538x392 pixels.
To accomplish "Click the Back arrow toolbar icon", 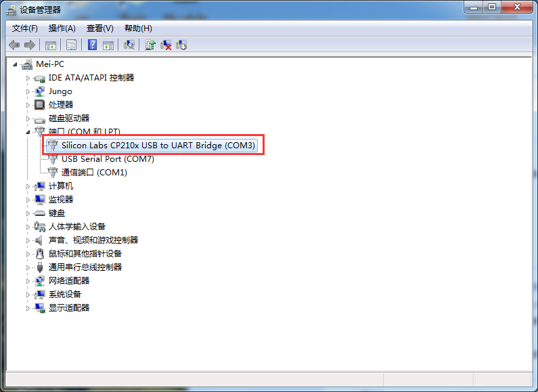I will (14, 45).
